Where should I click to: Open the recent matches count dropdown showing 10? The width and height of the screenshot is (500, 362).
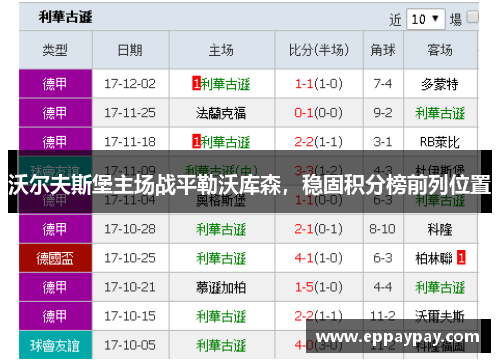(x=426, y=19)
